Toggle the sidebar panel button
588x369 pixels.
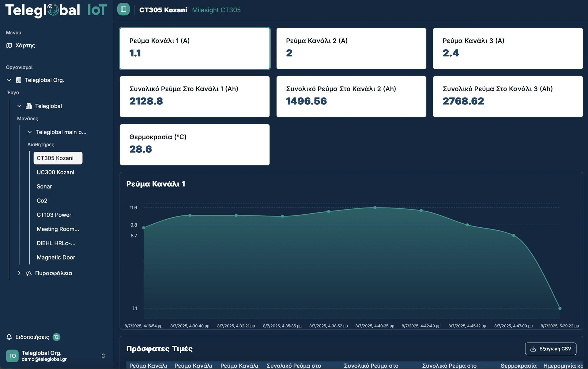point(123,9)
